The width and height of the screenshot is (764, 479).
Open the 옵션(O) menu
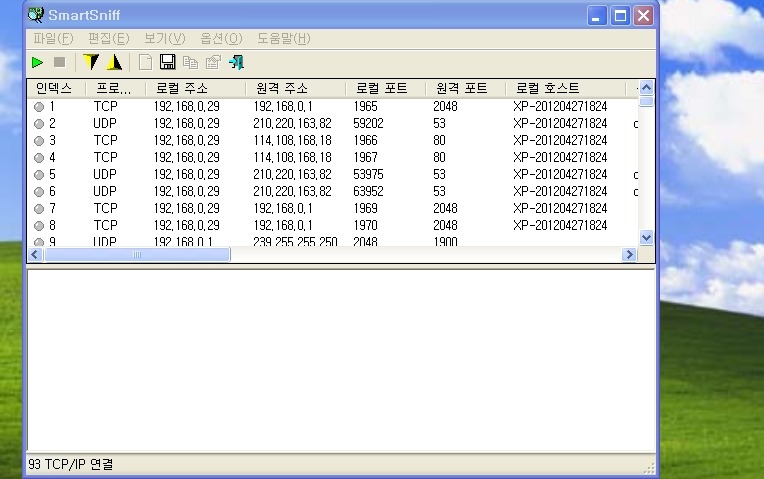click(221, 38)
